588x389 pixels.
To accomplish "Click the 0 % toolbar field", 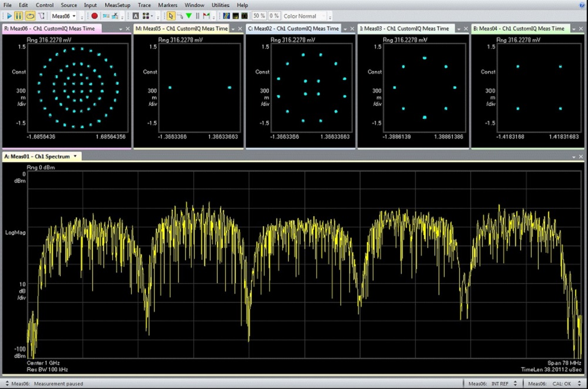I will click(274, 16).
